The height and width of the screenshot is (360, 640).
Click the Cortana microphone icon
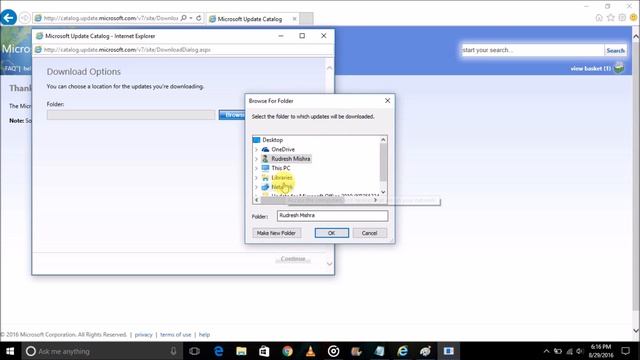click(173, 351)
